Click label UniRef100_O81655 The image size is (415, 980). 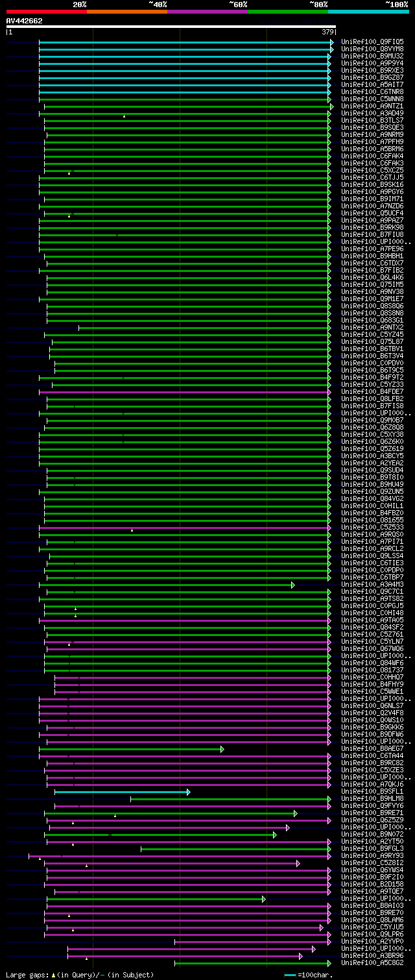click(x=372, y=520)
